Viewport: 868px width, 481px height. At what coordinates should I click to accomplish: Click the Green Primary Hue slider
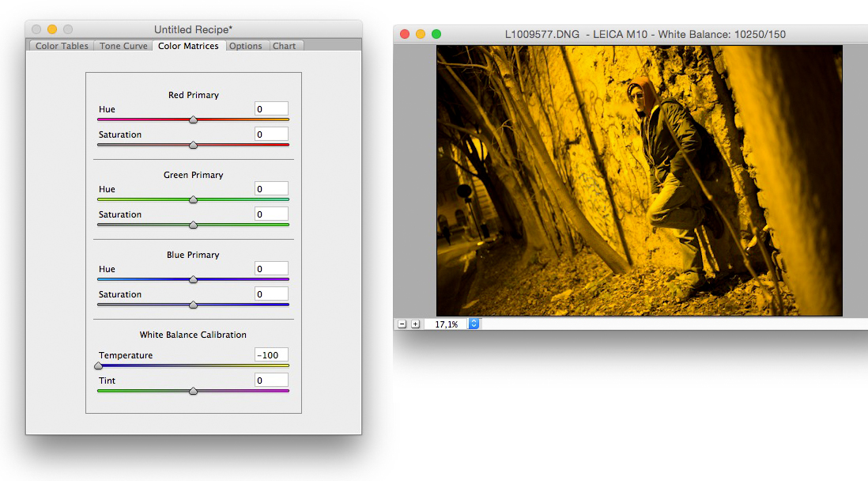[193, 199]
